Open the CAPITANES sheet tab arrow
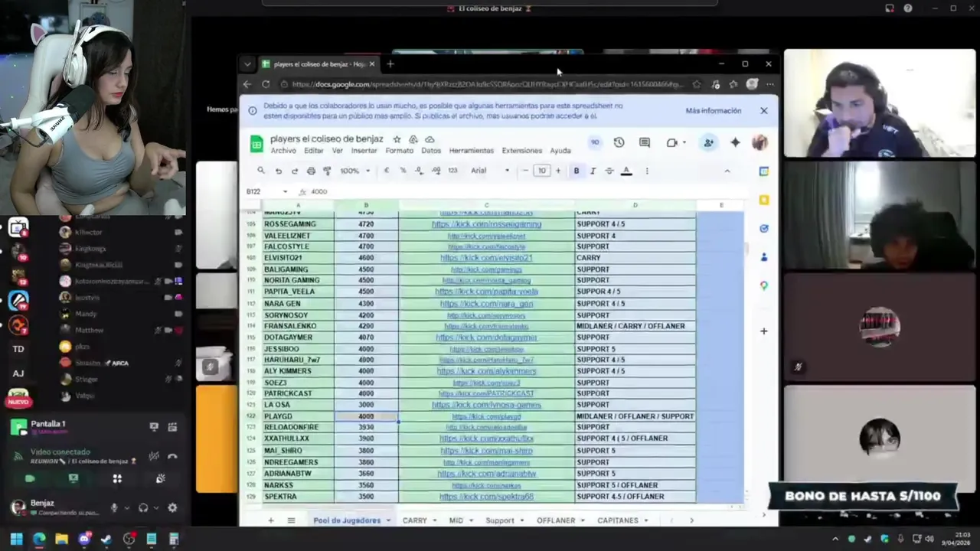Image resolution: width=980 pixels, height=551 pixels. [x=646, y=520]
